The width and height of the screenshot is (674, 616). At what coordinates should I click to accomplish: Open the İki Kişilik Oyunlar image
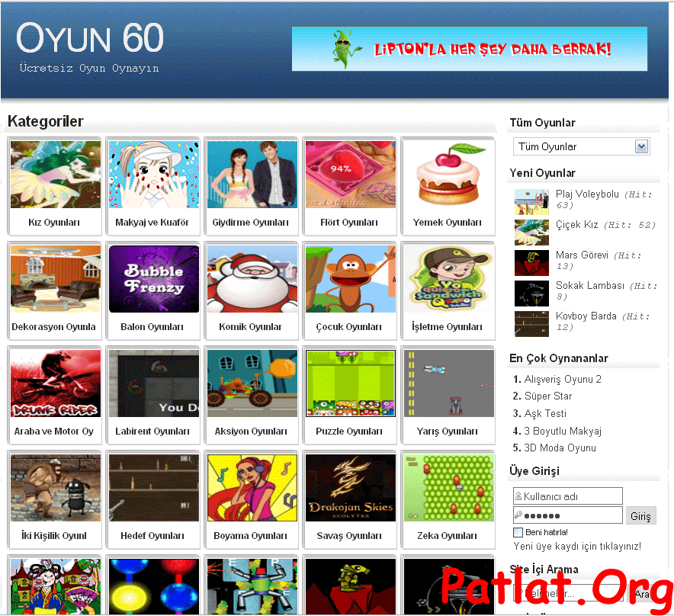(56, 488)
